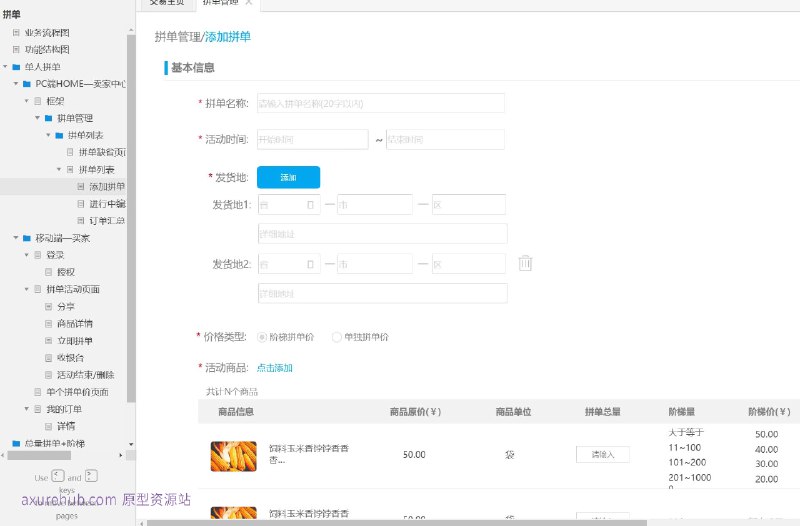Collapse the 拼单管理 folder arrow

point(37,117)
